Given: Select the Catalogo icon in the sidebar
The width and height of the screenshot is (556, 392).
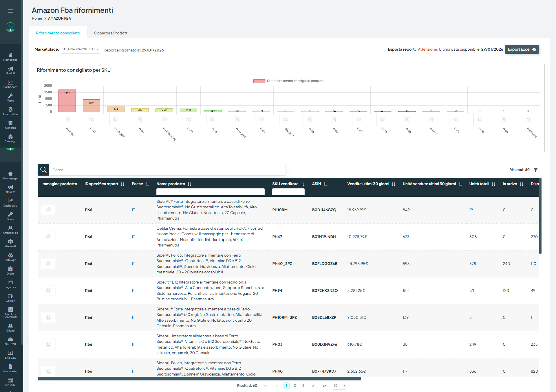Looking at the screenshot, I should pos(10,257).
